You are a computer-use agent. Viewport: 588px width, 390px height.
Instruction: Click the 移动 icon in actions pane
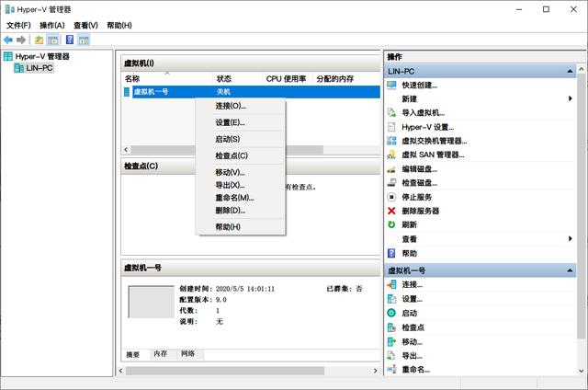click(391, 341)
